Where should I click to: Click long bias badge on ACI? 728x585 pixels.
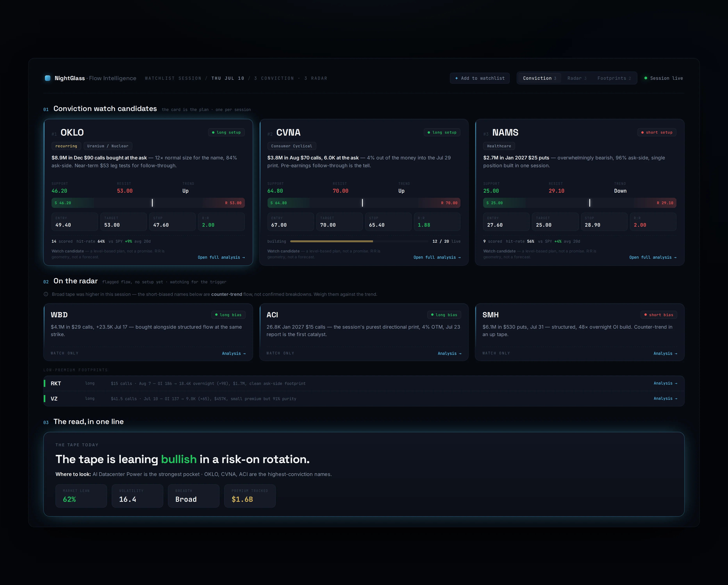(x=444, y=315)
